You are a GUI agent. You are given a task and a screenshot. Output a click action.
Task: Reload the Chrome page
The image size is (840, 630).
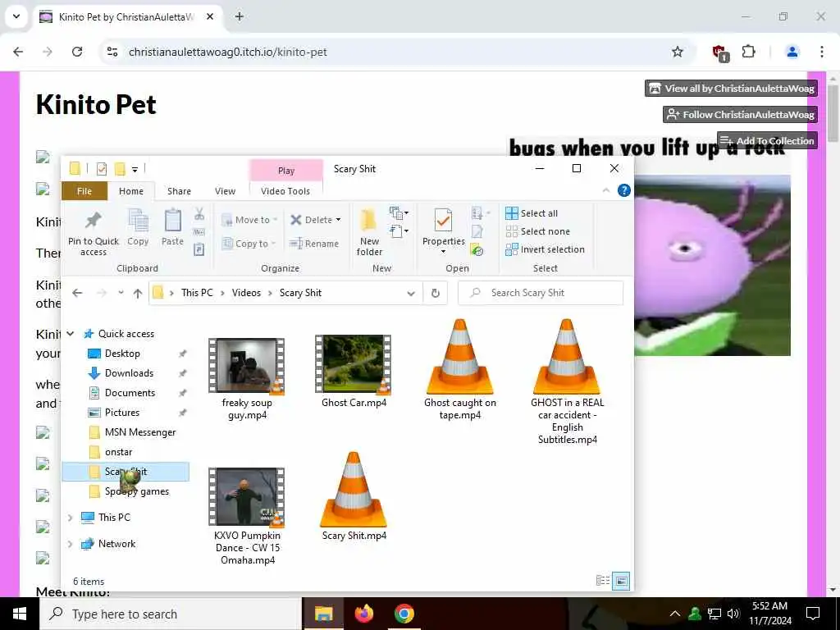point(77,52)
